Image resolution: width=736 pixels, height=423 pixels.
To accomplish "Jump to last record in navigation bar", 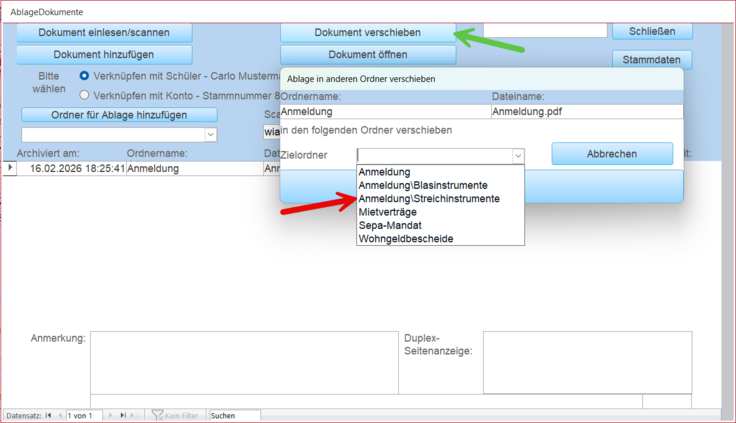I will pos(123,415).
